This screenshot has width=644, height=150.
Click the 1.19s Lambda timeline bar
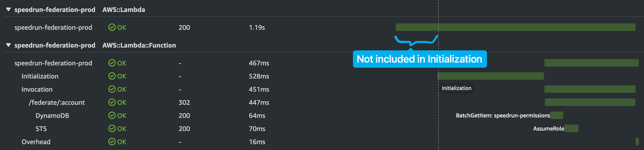click(515, 27)
